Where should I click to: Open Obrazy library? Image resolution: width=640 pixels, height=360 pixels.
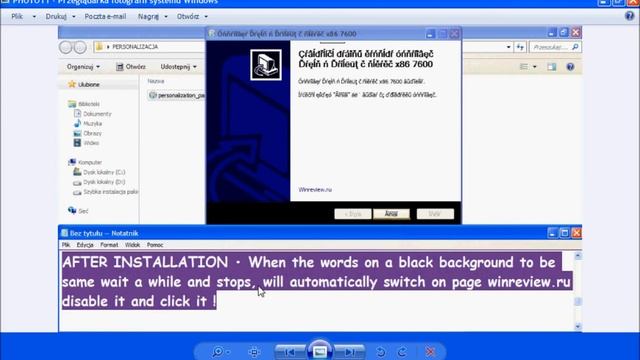[x=88, y=133]
